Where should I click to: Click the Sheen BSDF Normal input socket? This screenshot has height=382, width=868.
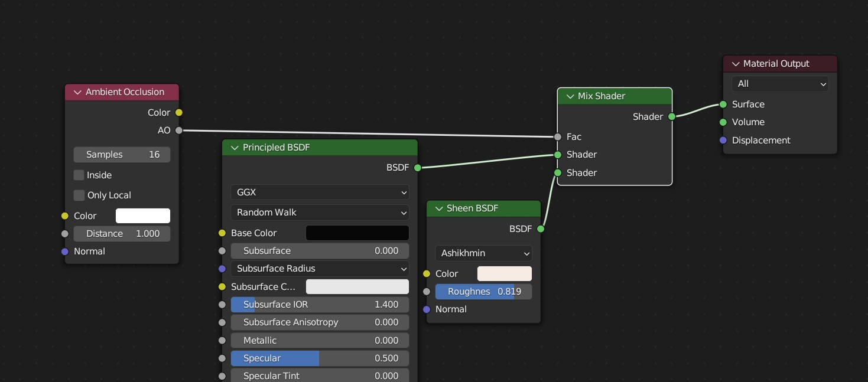tap(427, 309)
